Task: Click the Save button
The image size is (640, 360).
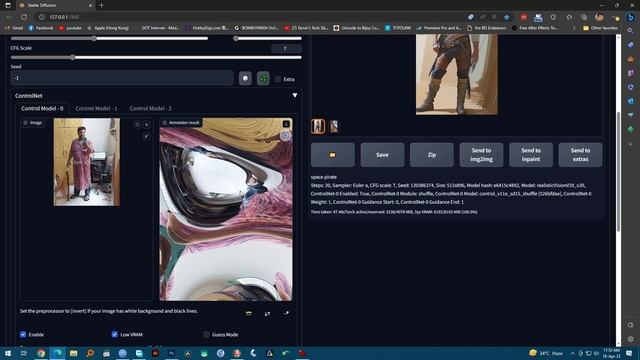Action: click(x=382, y=155)
